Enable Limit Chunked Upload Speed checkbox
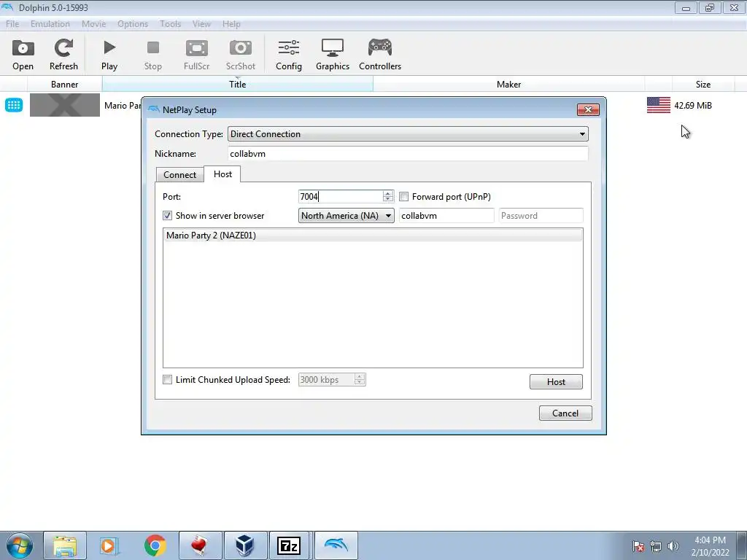This screenshot has width=747, height=560. (167, 379)
